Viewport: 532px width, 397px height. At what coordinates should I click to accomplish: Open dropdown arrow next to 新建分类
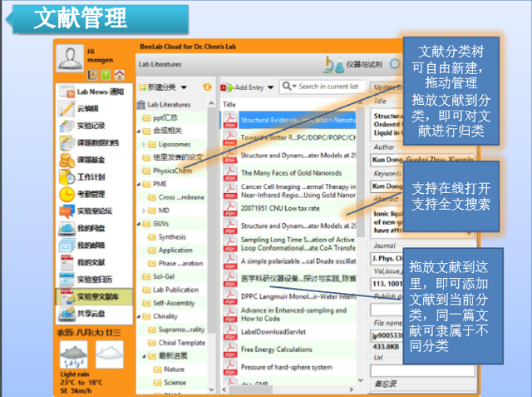tap(184, 87)
